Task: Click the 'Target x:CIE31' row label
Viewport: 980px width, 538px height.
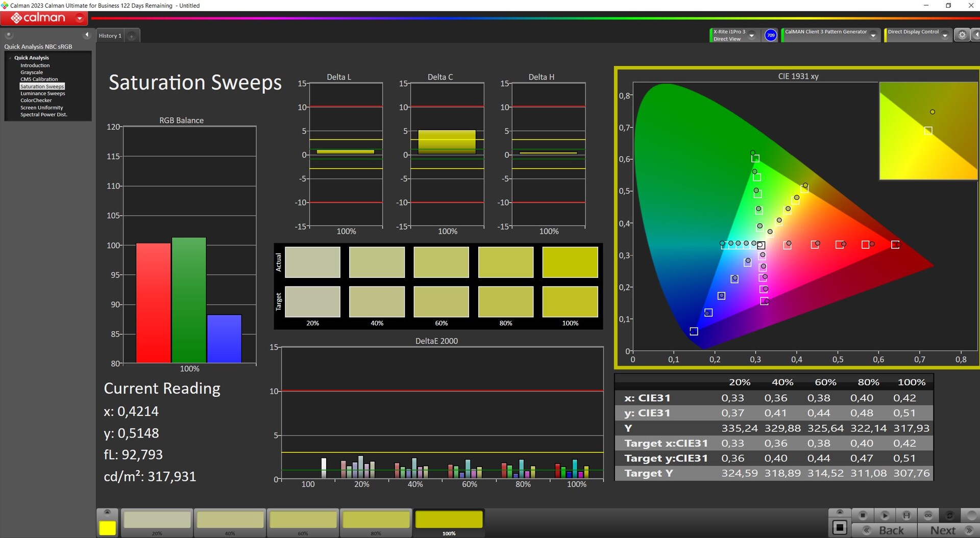Action: point(666,444)
